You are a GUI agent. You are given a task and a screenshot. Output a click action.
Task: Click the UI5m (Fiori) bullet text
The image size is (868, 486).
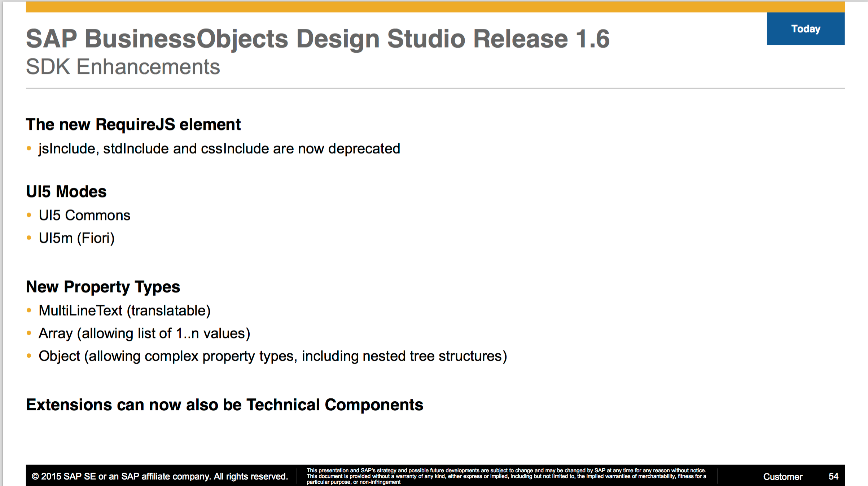[76, 238]
